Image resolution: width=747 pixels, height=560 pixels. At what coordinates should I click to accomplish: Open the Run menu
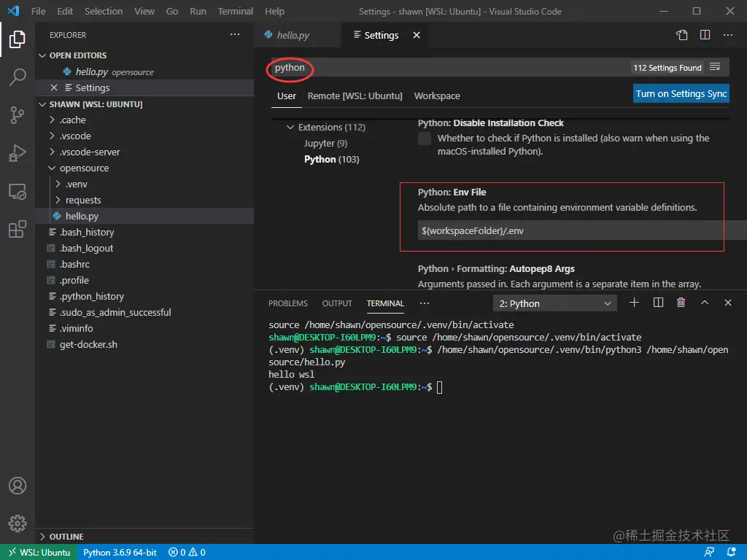pyautogui.click(x=198, y=11)
